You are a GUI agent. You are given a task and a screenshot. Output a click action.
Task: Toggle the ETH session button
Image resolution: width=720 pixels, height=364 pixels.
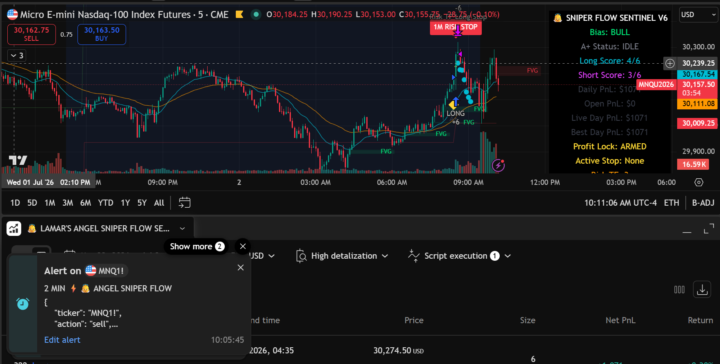tap(671, 202)
